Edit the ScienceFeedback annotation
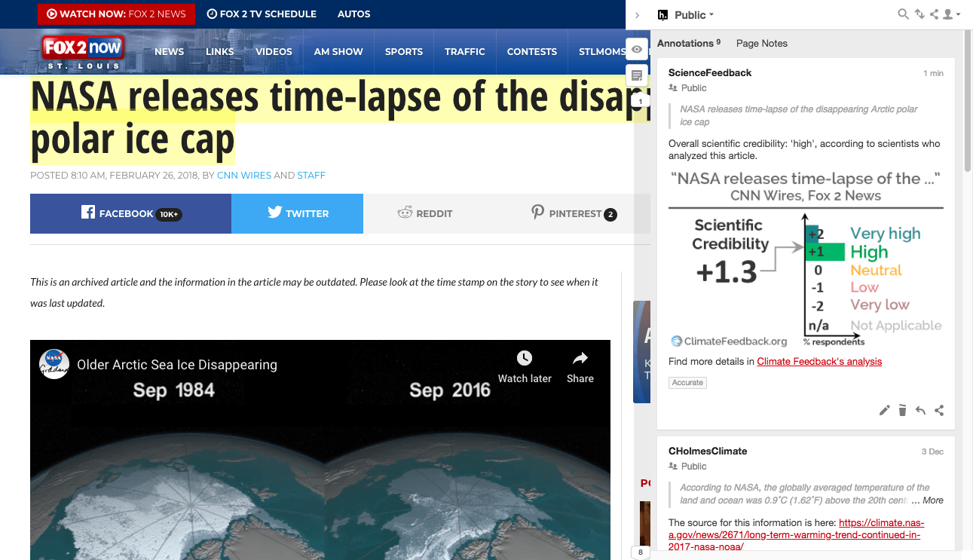Image resolution: width=973 pixels, height=560 pixels. [x=885, y=411]
